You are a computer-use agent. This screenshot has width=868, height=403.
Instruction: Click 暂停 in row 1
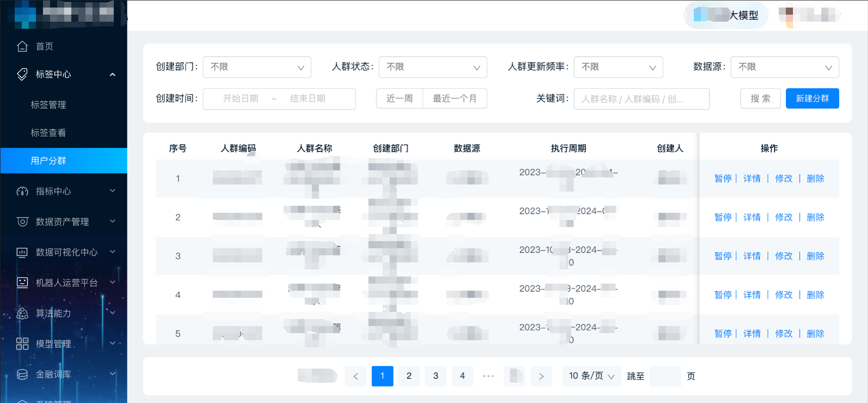click(723, 178)
